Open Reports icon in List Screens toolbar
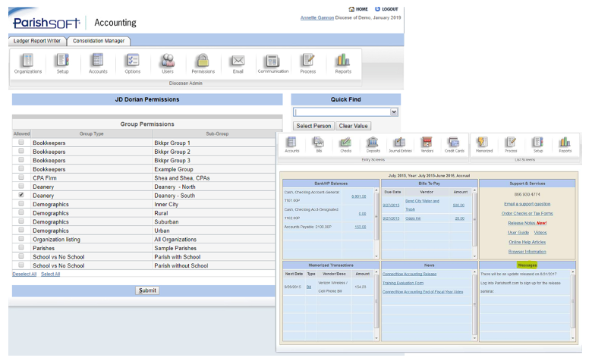 pos(565,145)
